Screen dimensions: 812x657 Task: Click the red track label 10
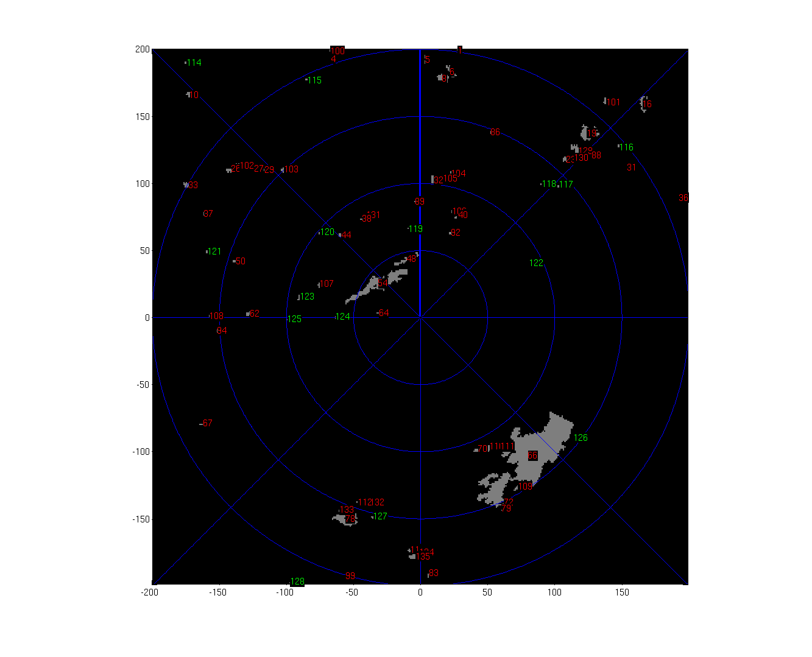pyautogui.click(x=194, y=95)
